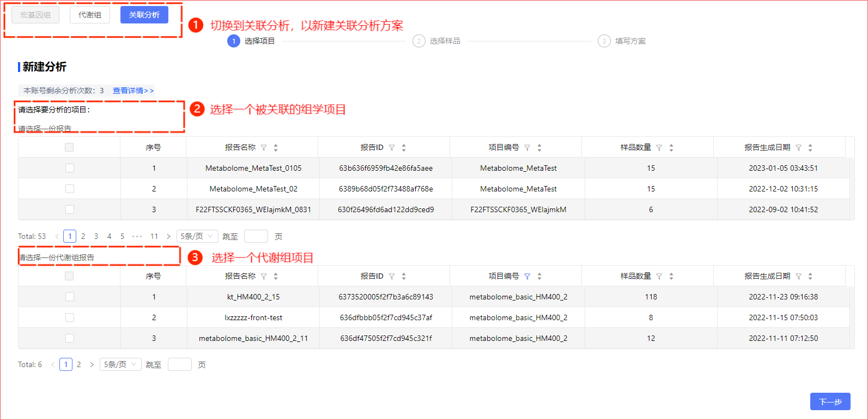Check the metabolome_basic_HM400_2_11 row

pos(70,338)
